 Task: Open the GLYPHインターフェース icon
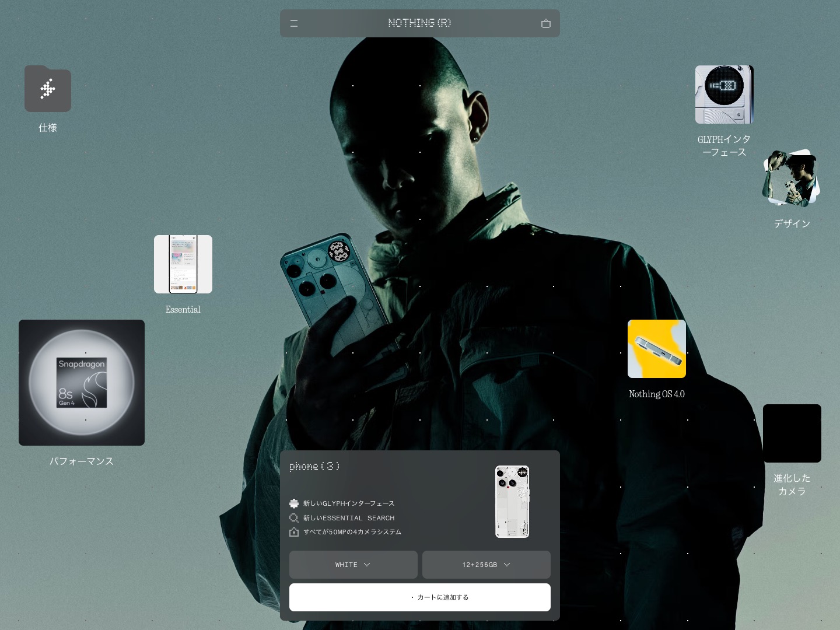pyautogui.click(x=724, y=94)
